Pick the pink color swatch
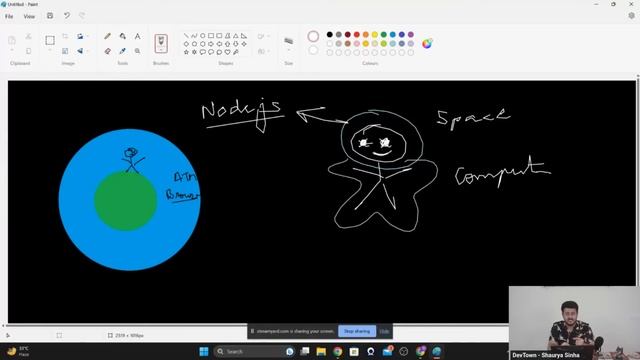Image resolution: width=640 pixels, height=360 pixels. click(357, 43)
